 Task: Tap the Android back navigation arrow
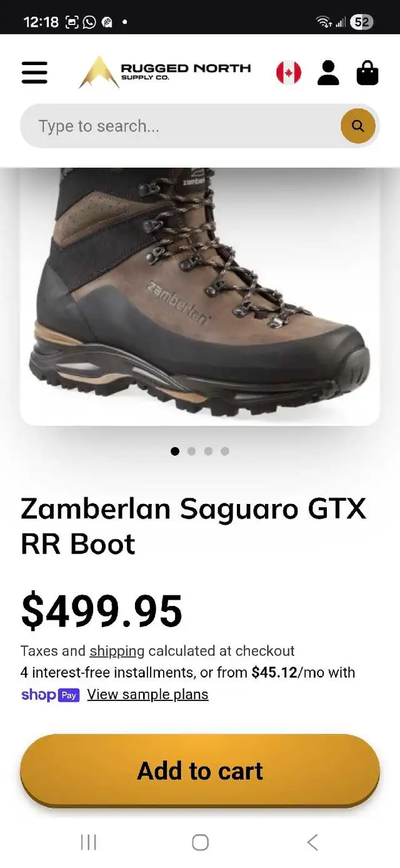click(312, 842)
